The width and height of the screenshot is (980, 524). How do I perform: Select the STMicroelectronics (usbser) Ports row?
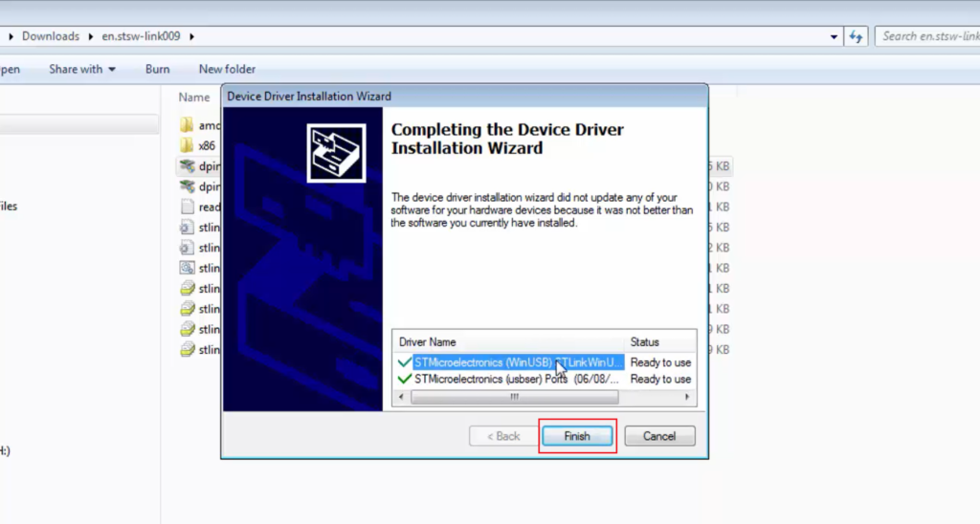coord(516,379)
